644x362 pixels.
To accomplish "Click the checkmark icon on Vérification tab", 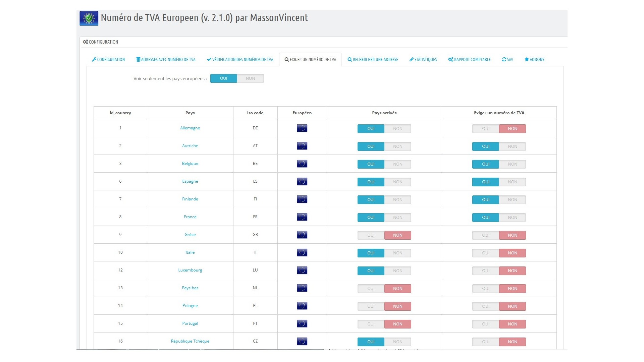I will 209,60.
